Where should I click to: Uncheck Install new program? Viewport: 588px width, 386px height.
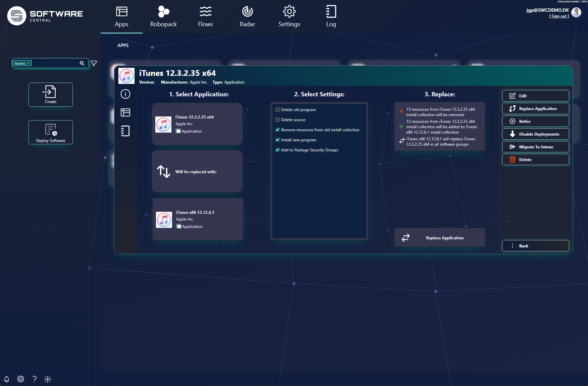click(277, 140)
